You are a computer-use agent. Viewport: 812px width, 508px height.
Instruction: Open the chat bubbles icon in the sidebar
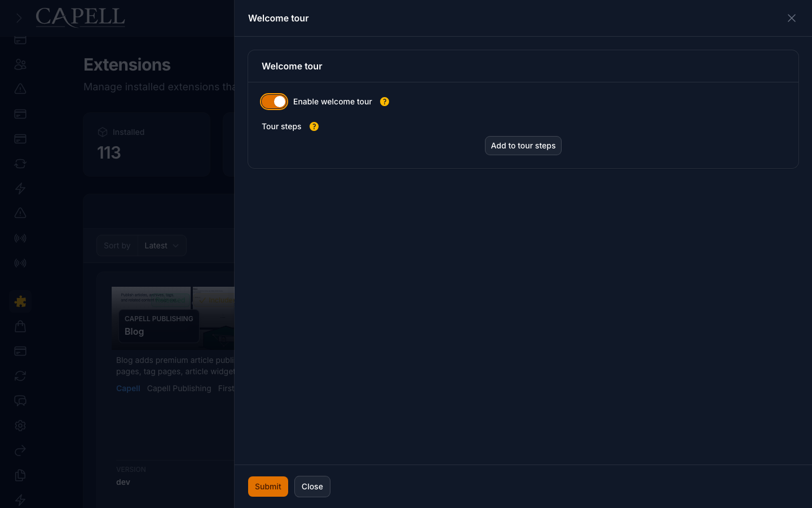pos(20,401)
